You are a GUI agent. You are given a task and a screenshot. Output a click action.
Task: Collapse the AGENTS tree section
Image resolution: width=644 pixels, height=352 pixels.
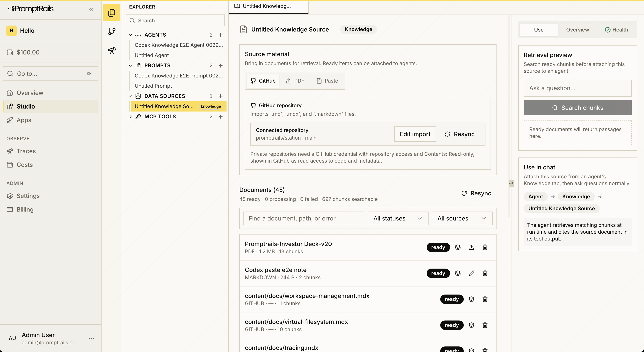(x=130, y=35)
